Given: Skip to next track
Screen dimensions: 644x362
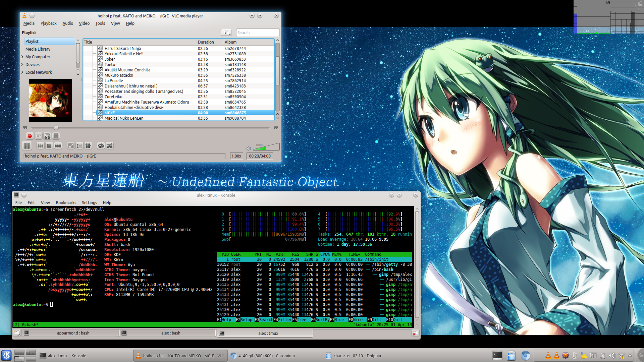Looking at the screenshot, I should click(x=58, y=146).
